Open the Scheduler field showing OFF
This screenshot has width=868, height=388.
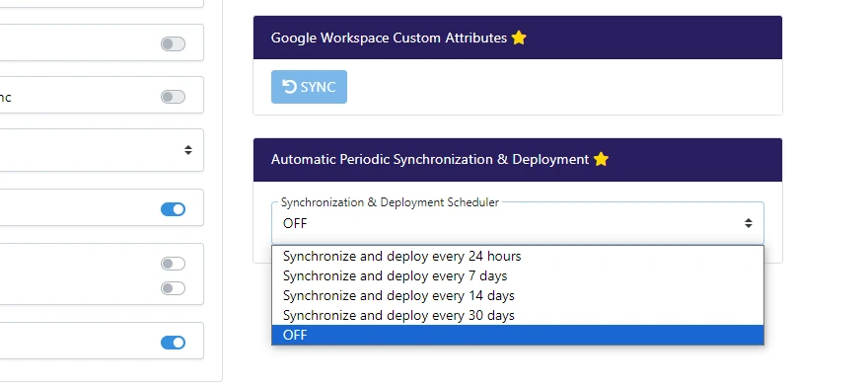518,223
